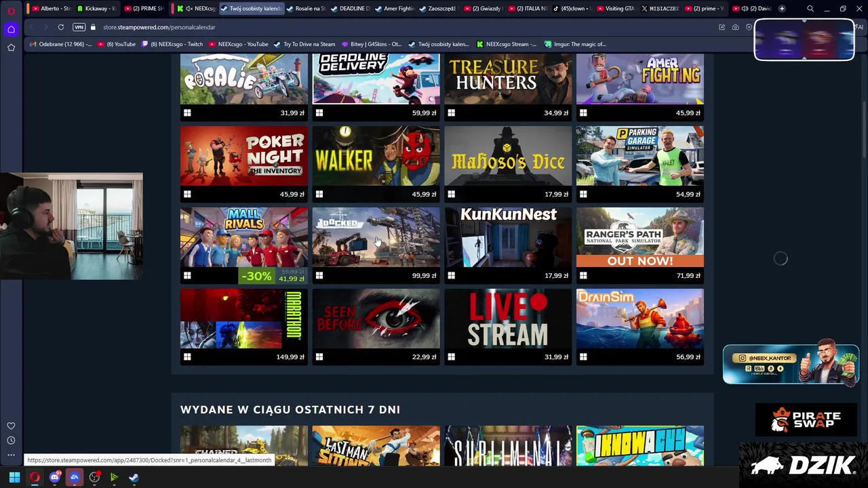Switch to the ITALIA NI tab

click(526, 9)
